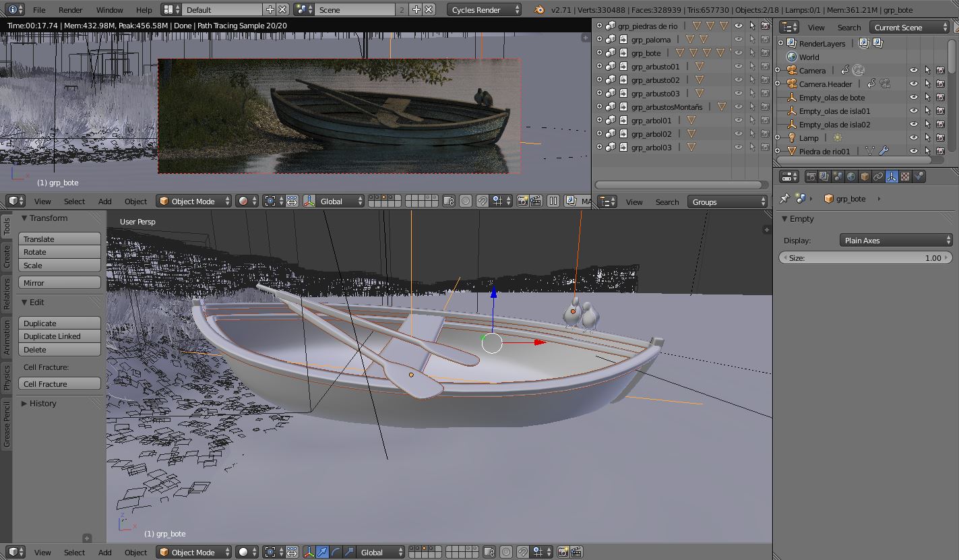Select grp_arbol02 in the groups list
The image size is (959, 560).
(651, 134)
